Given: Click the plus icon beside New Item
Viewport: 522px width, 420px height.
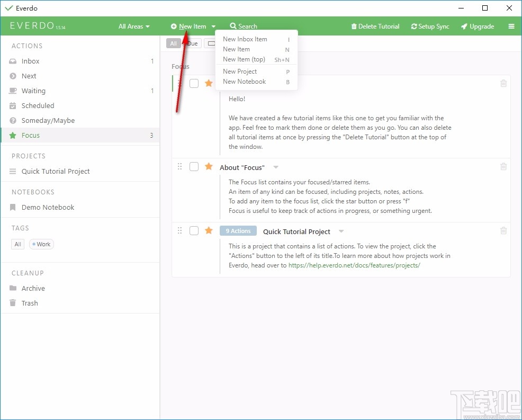Looking at the screenshot, I should pos(174,26).
